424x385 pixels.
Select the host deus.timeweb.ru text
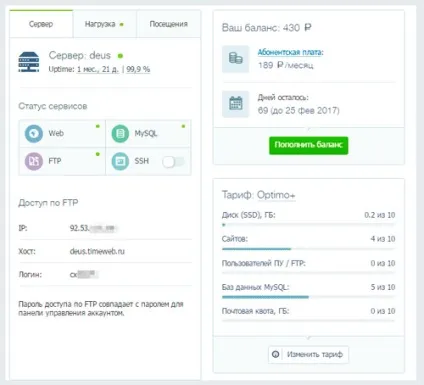(x=97, y=251)
